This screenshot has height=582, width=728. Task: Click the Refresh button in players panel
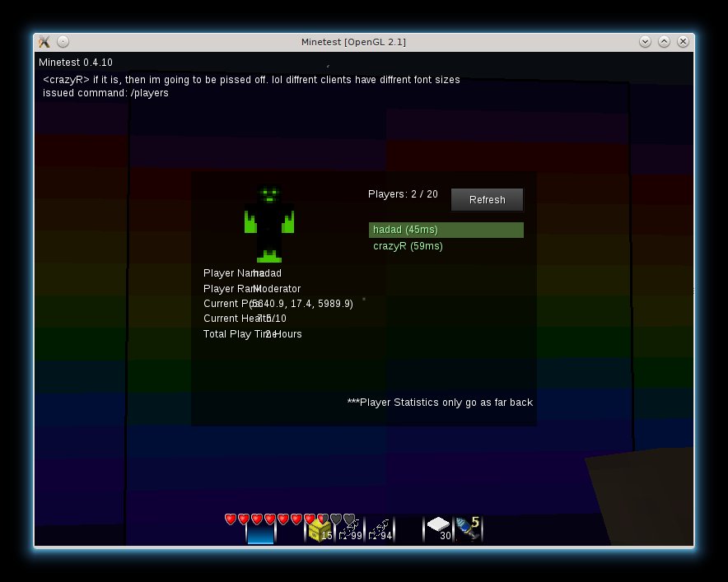(x=487, y=200)
